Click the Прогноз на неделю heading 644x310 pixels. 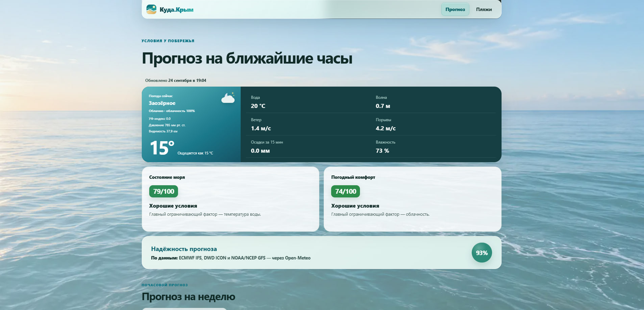click(x=188, y=296)
